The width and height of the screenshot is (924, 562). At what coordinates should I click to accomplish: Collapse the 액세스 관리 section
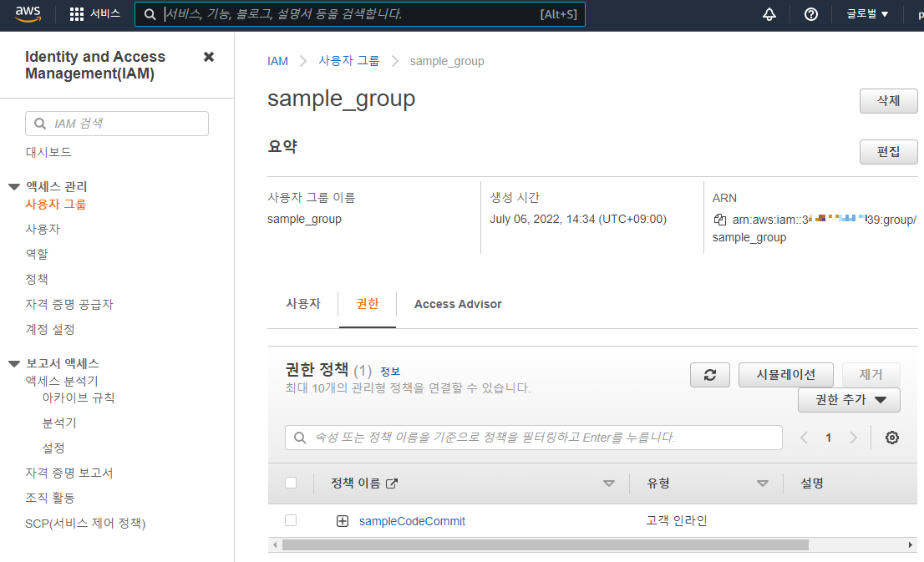[x=14, y=187]
